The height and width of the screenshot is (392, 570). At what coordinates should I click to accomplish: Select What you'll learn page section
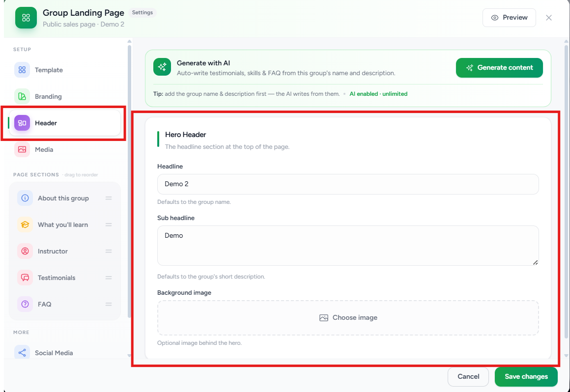(x=65, y=224)
